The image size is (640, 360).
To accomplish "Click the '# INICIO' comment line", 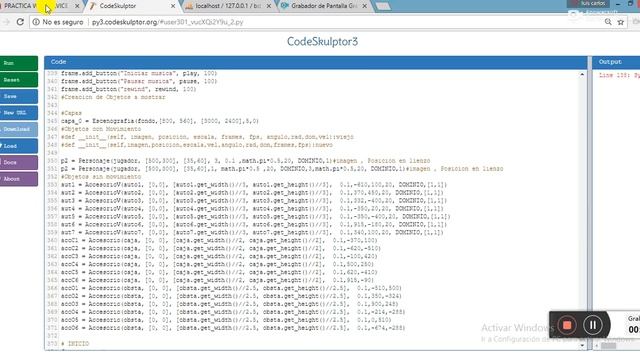I will tap(75, 344).
